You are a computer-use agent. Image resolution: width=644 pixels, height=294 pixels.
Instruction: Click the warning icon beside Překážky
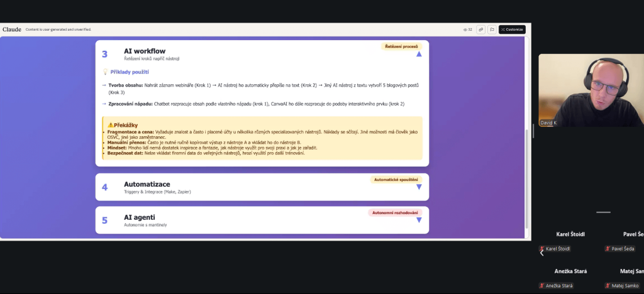(x=110, y=125)
